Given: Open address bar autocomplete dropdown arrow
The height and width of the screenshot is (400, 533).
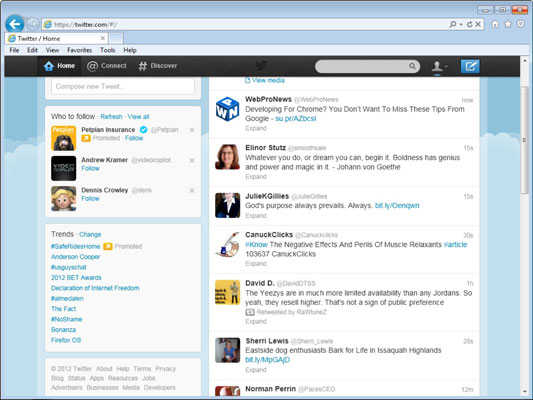Looking at the screenshot, I should (x=461, y=24).
